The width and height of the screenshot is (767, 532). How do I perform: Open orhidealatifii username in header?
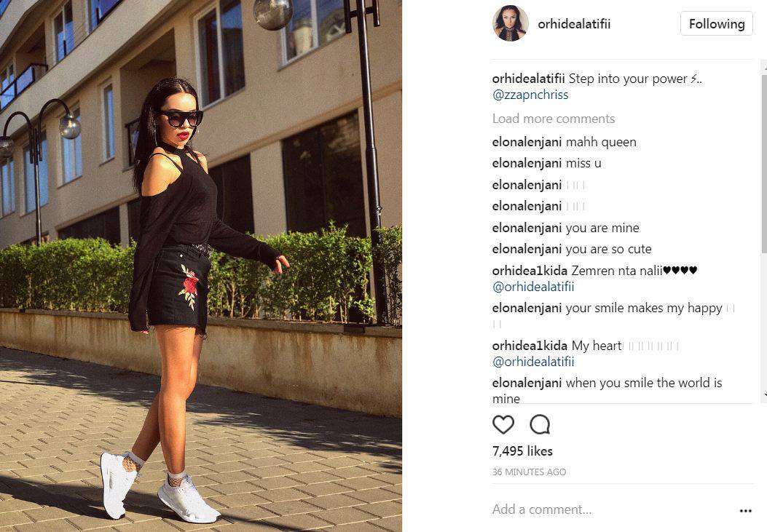[574, 24]
